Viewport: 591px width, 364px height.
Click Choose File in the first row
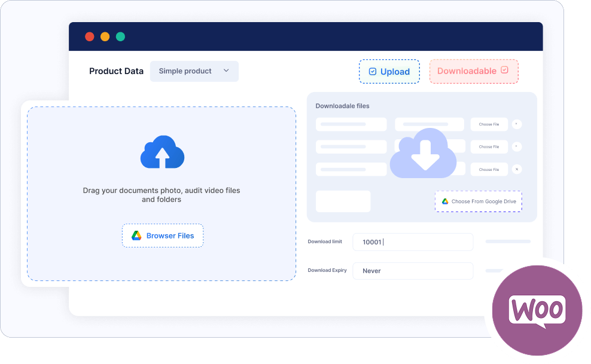489,124
